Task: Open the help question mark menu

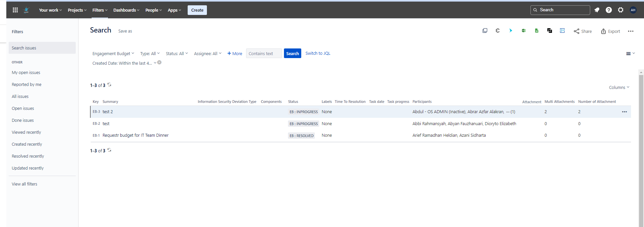Action: (609, 10)
